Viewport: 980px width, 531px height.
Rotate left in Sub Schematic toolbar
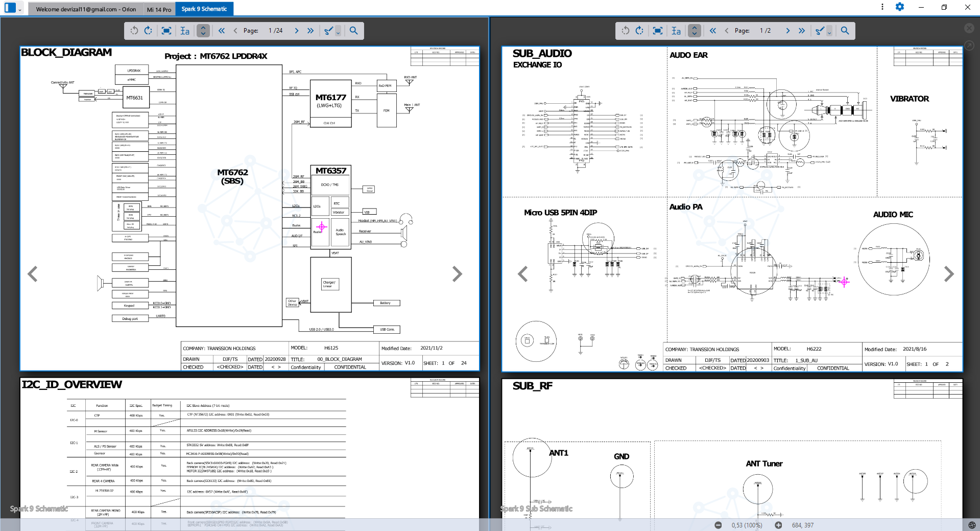[x=626, y=31]
